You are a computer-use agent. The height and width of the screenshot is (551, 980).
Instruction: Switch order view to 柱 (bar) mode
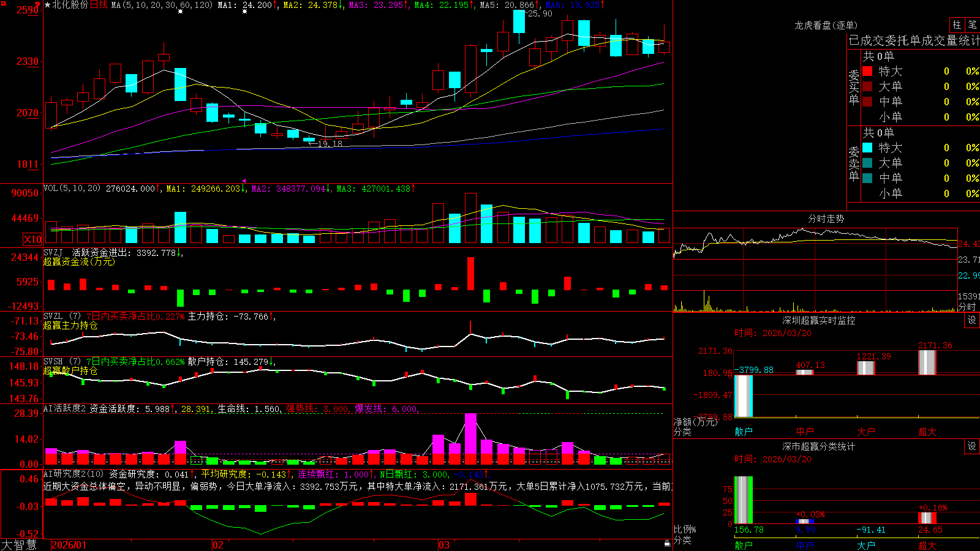(957, 24)
